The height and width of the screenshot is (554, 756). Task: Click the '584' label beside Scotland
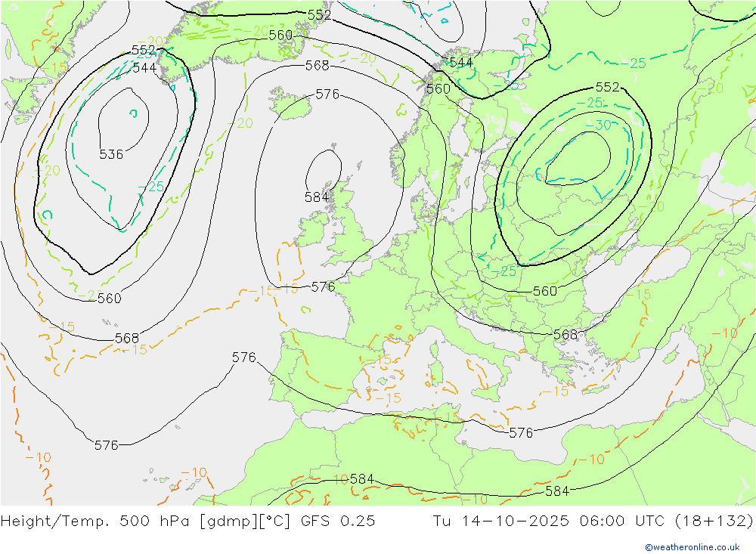coord(317,197)
